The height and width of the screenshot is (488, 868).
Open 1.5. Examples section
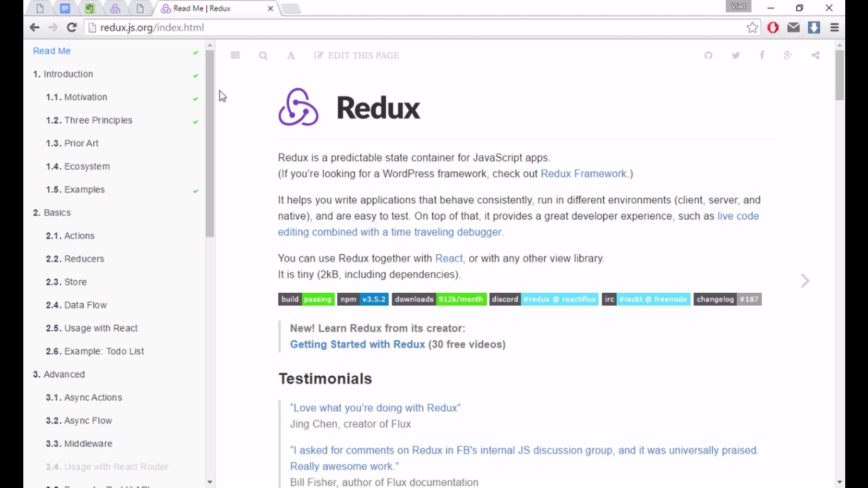pyautogui.click(x=75, y=190)
